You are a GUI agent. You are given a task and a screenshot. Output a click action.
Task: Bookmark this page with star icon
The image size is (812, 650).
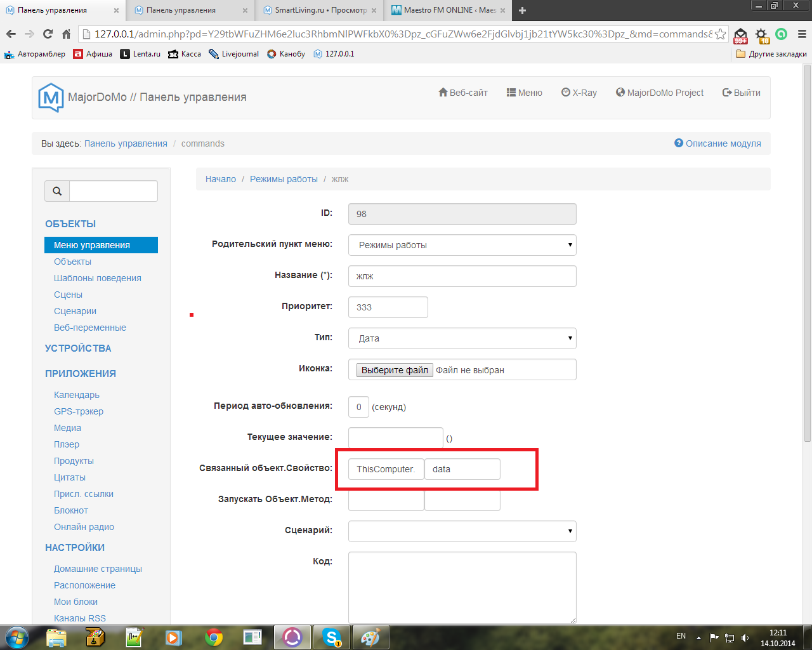pyautogui.click(x=721, y=34)
